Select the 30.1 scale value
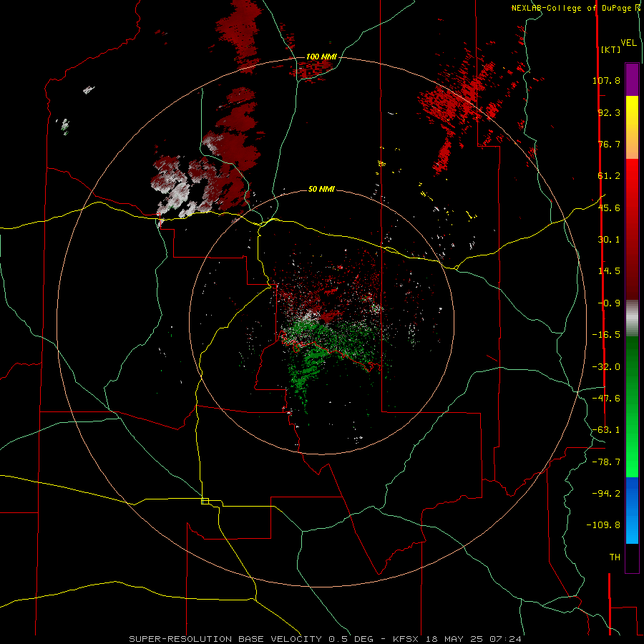The width and height of the screenshot is (644, 644). pos(609,240)
